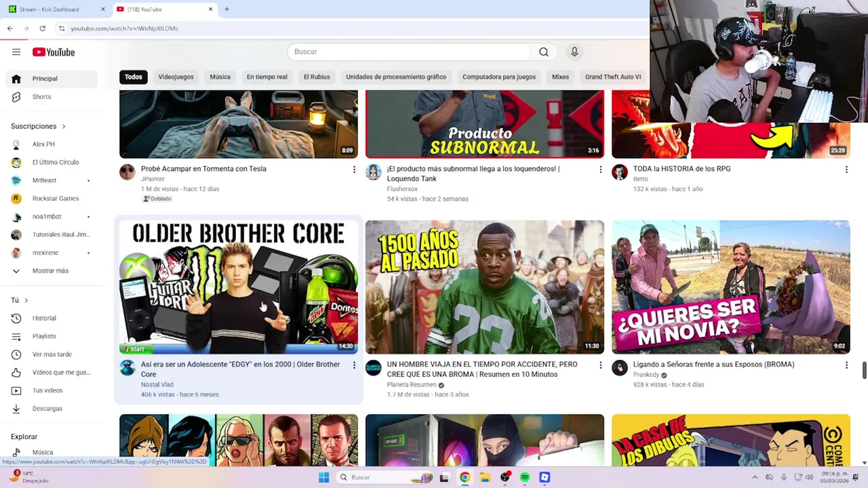Image resolution: width=868 pixels, height=488 pixels.
Task: Open Videos que me gustan
Action: point(52,372)
